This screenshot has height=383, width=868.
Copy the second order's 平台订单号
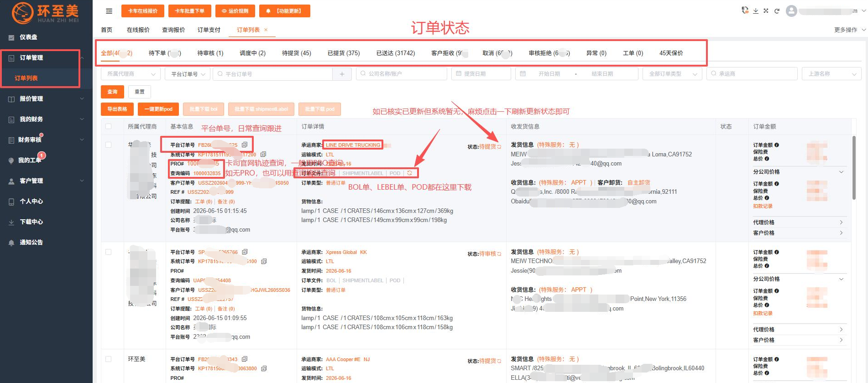click(245, 252)
